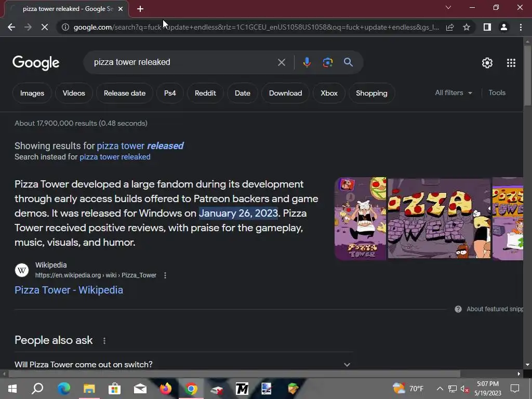Open weather widget showing 70°F
This screenshot has height=399, width=532.
408,389
